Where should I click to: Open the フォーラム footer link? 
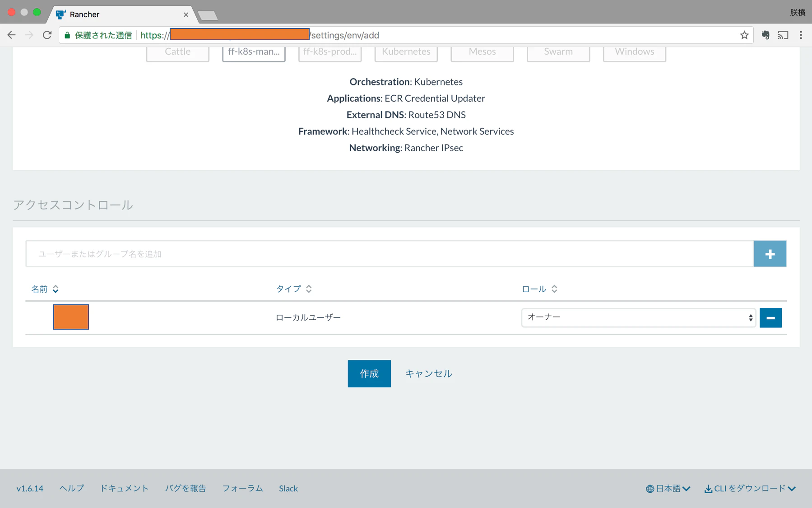tap(242, 488)
